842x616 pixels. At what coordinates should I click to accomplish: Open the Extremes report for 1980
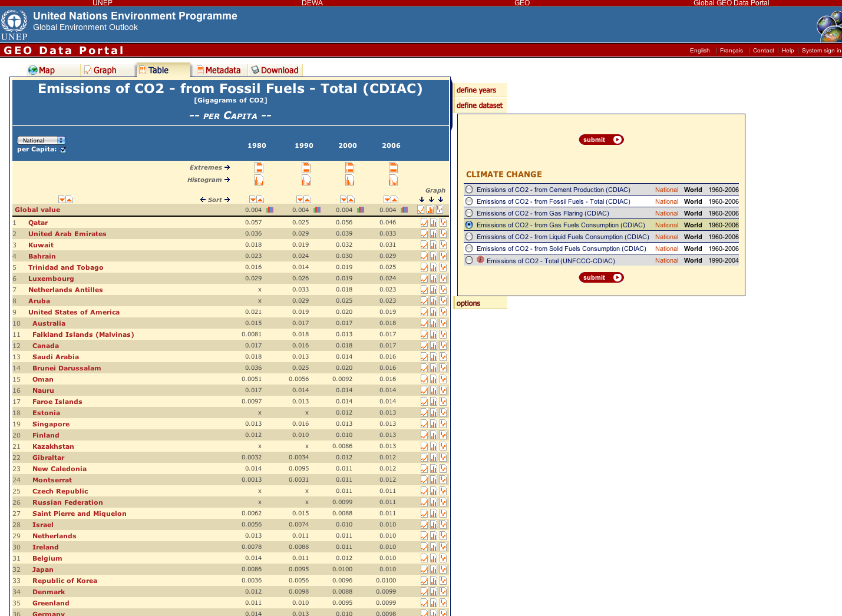259,168
